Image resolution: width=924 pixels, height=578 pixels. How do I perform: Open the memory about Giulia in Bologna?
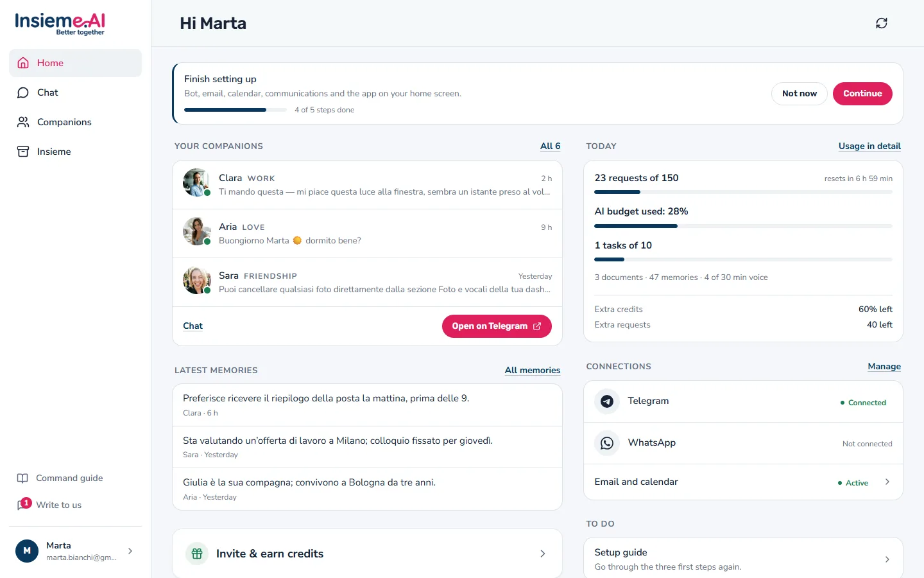[x=367, y=489]
